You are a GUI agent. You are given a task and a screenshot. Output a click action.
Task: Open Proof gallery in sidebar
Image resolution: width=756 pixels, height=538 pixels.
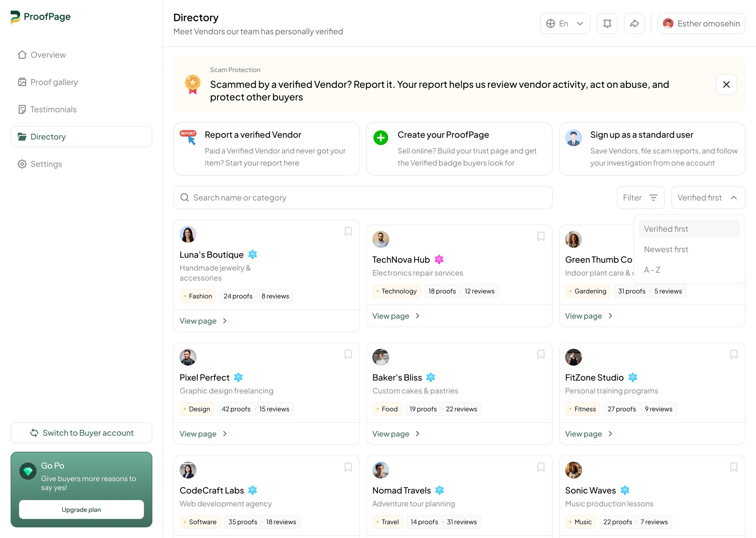[81, 82]
